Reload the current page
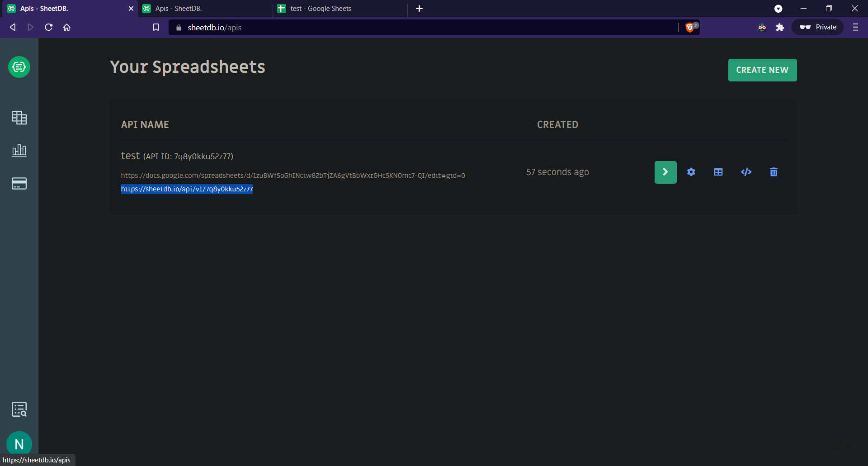868x466 pixels. (x=48, y=27)
